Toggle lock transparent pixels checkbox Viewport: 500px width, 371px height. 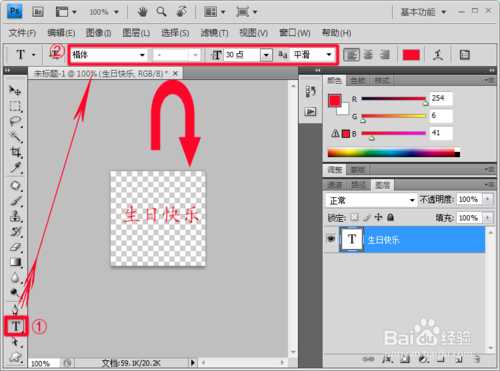[355, 217]
